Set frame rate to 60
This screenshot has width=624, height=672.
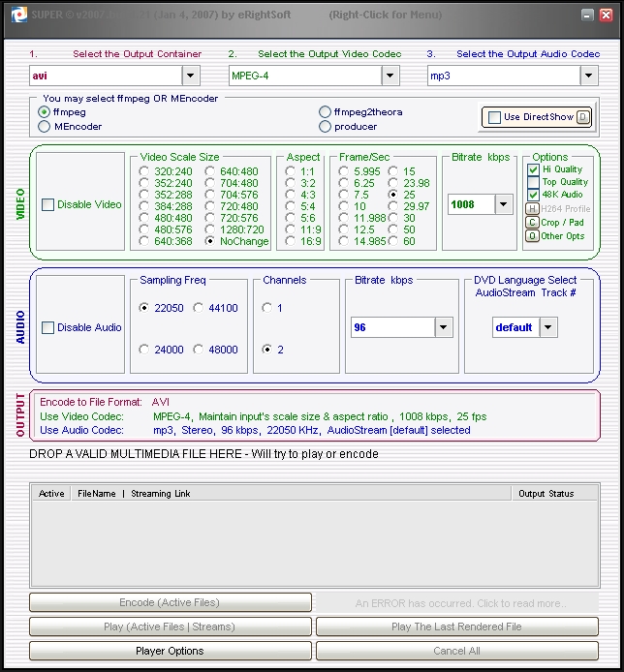[392, 241]
